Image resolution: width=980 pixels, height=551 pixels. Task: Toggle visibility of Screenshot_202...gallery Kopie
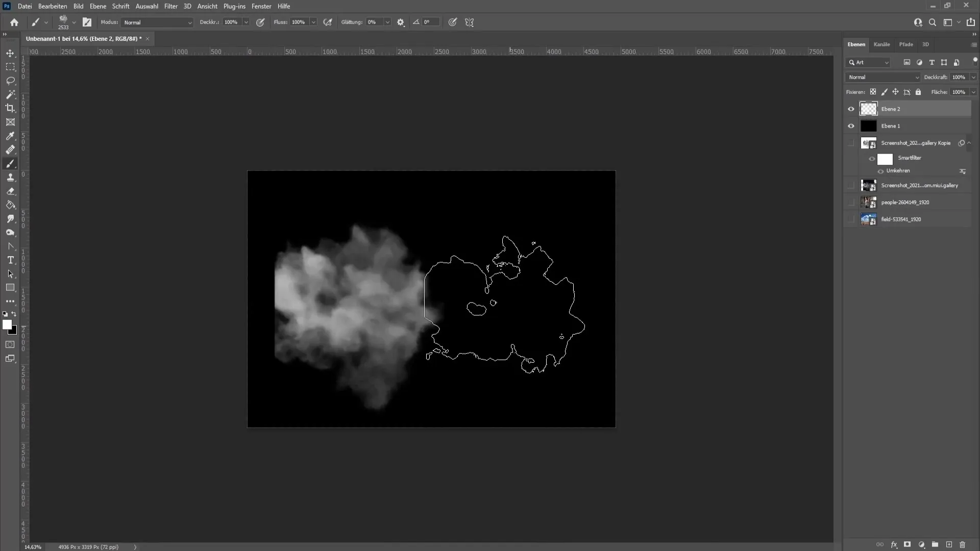[x=851, y=143]
